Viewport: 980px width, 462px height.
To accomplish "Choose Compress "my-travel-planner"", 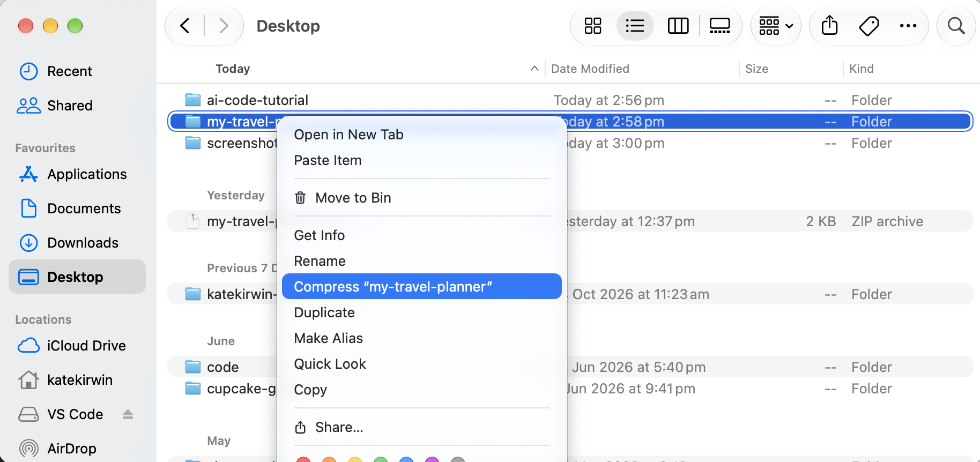I will click(421, 287).
